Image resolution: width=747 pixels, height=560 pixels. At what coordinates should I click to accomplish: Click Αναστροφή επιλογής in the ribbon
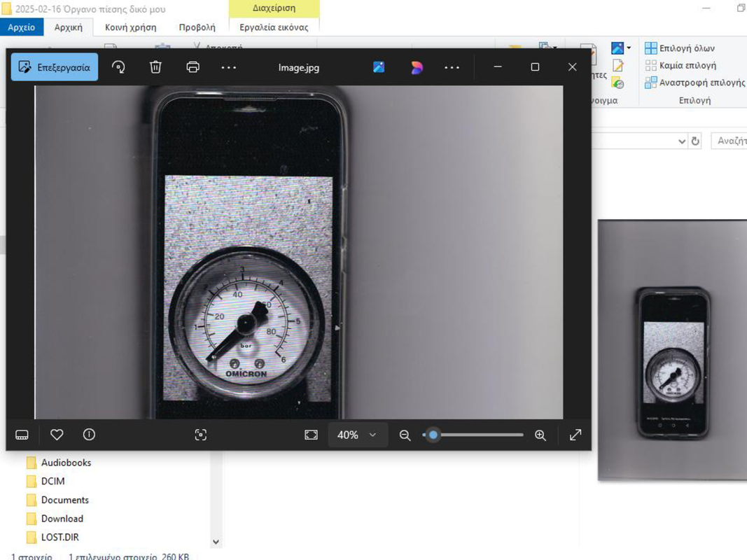pos(695,83)
